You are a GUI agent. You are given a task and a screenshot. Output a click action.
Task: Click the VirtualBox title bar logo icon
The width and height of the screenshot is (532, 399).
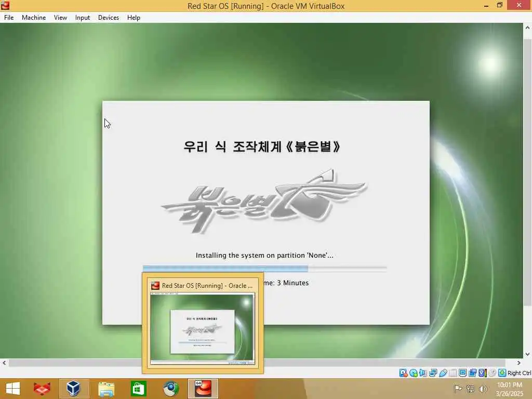5,5
